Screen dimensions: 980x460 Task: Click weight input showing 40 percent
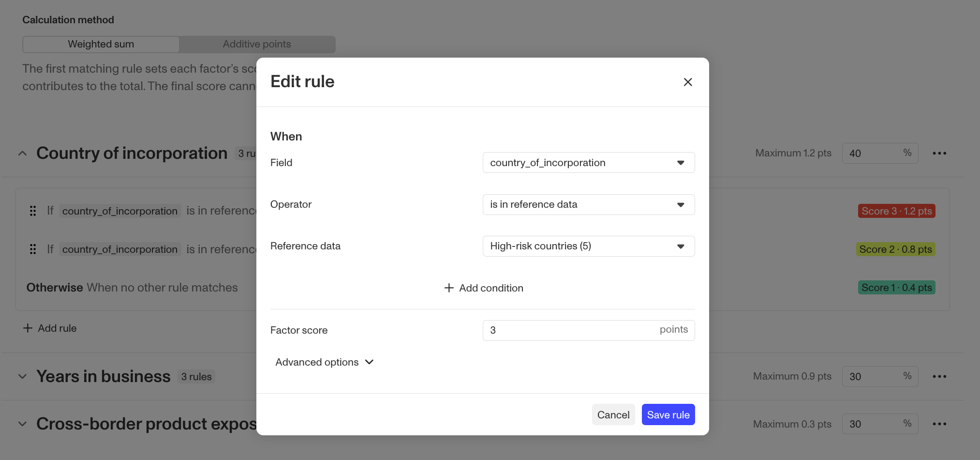pos(880,153)
